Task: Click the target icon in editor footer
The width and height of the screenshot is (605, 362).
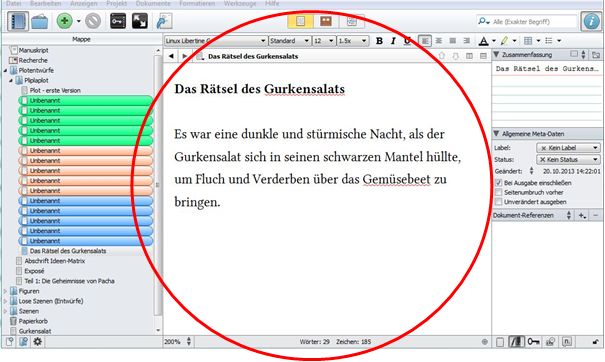Action: pos(485,342)
